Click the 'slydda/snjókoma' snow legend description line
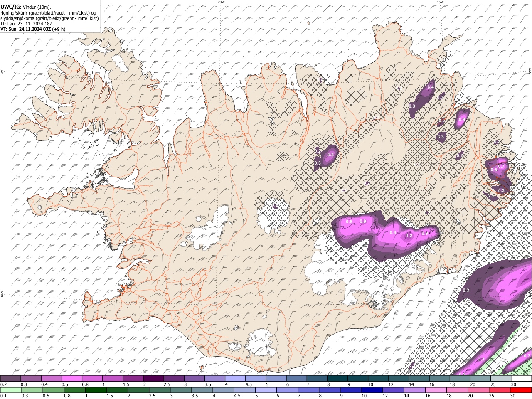This screenshot has height=399, width=532. tap(50, 18)
